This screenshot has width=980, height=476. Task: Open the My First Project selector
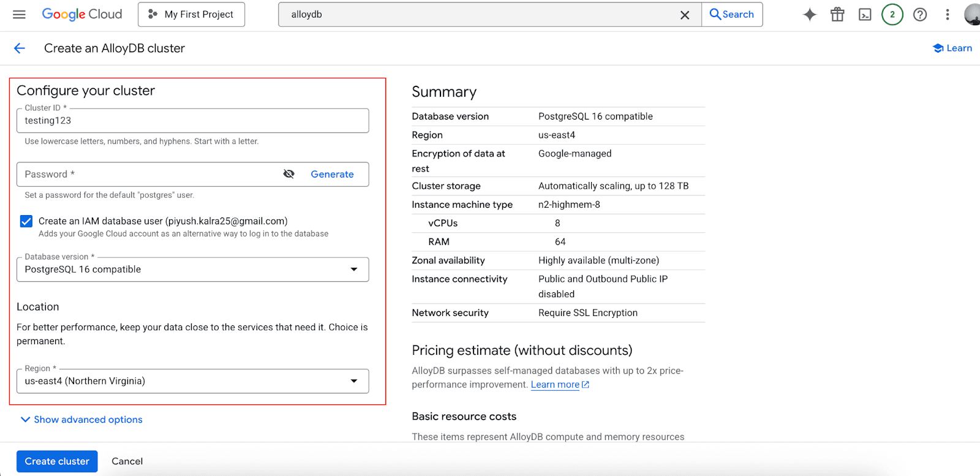(191, 14)
